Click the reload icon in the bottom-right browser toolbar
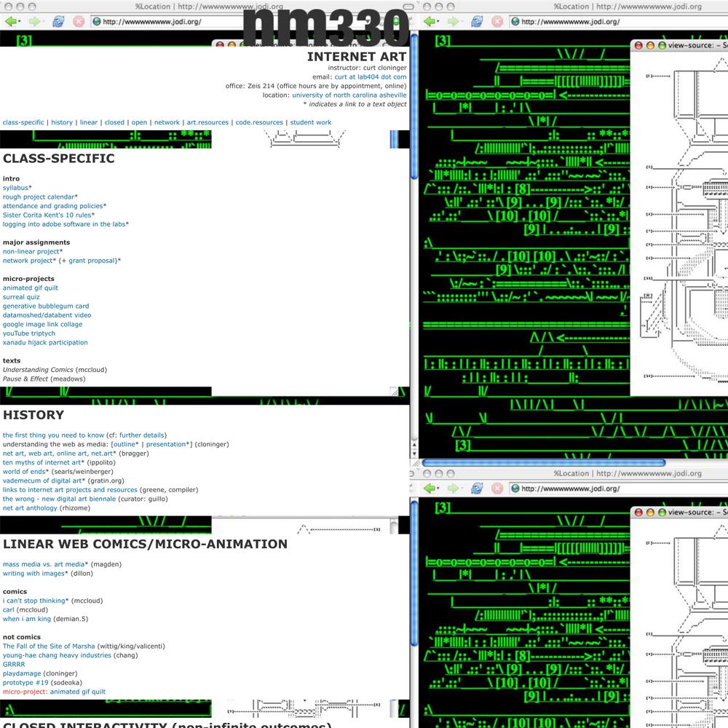The height and width of the screenshot is (728, 728). pos(477,488)
